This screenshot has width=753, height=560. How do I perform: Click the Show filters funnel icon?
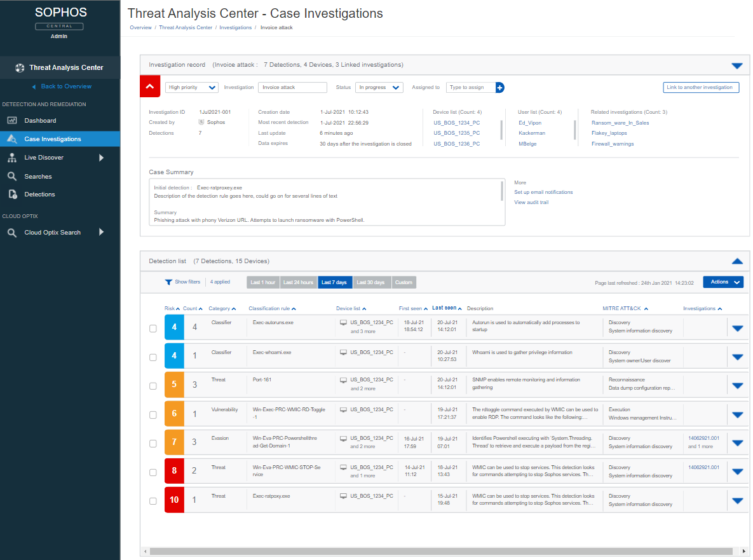tap(168, 282)
